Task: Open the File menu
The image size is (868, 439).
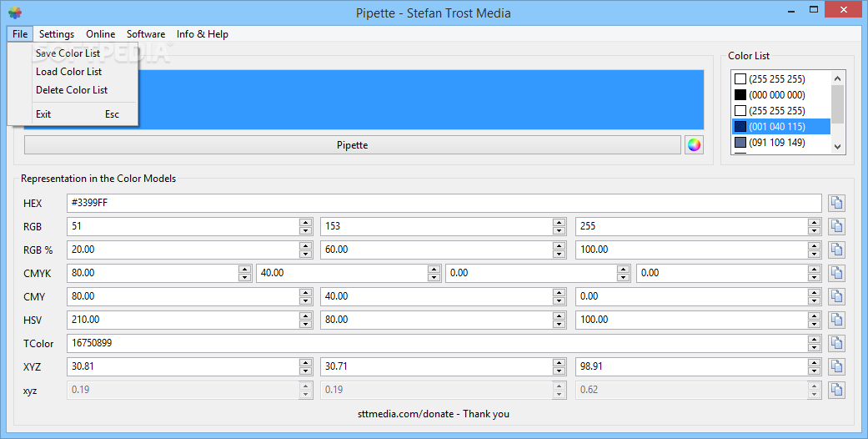Action: 20,34
